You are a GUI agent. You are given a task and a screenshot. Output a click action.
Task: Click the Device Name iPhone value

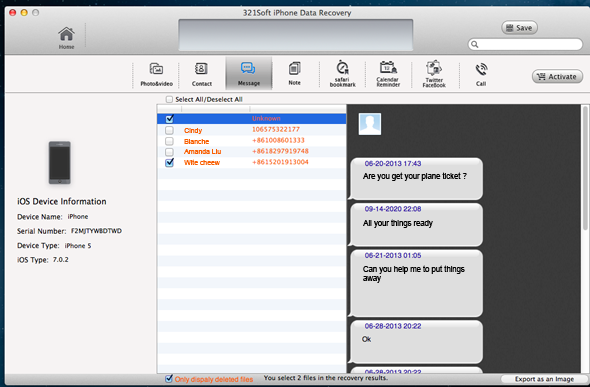tap(78, 217)
